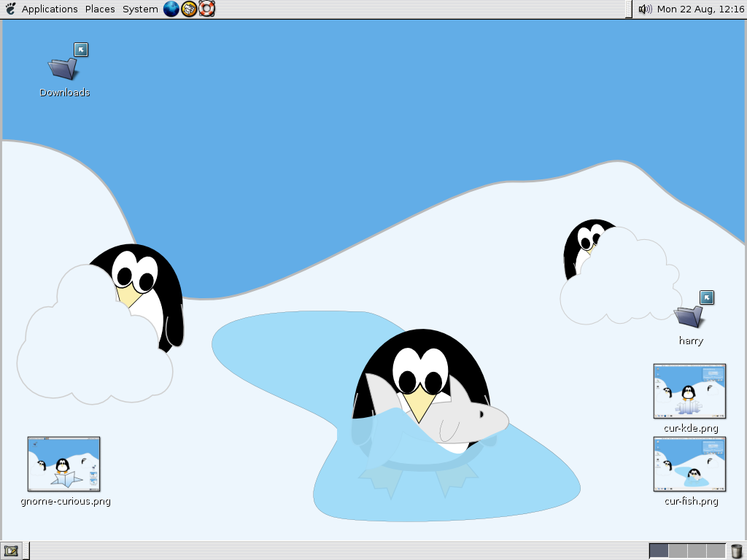747x560 pixels.
Task: Click the volume speaker icon
Action: [645, 9]
